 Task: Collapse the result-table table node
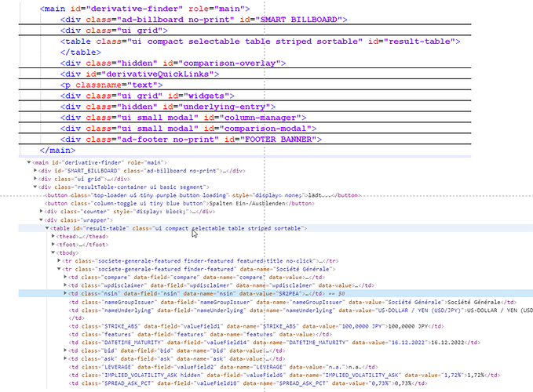tap(47, 228)
